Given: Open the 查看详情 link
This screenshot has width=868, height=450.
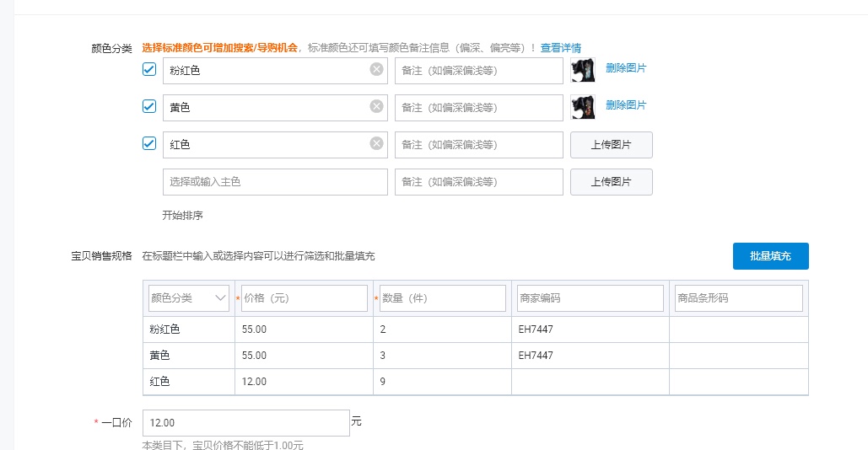Looking at the screenshot, I should point(561,48).
